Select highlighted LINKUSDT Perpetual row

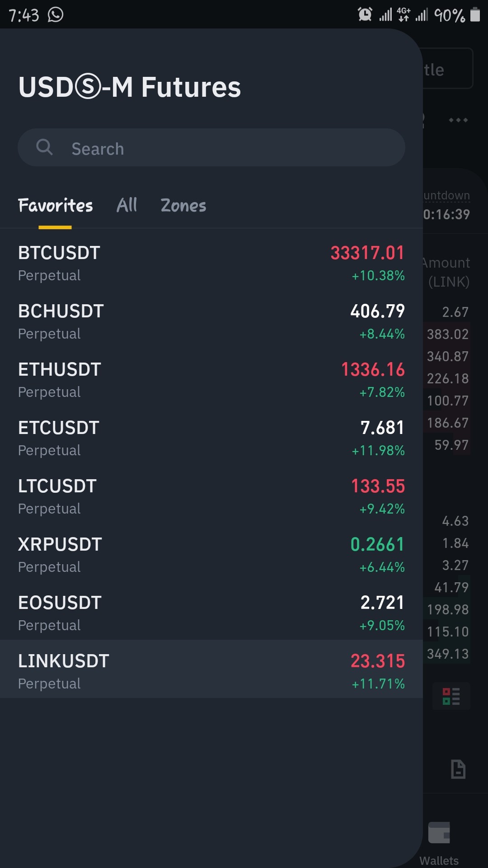pyautogui.click(x=211, y=669)
